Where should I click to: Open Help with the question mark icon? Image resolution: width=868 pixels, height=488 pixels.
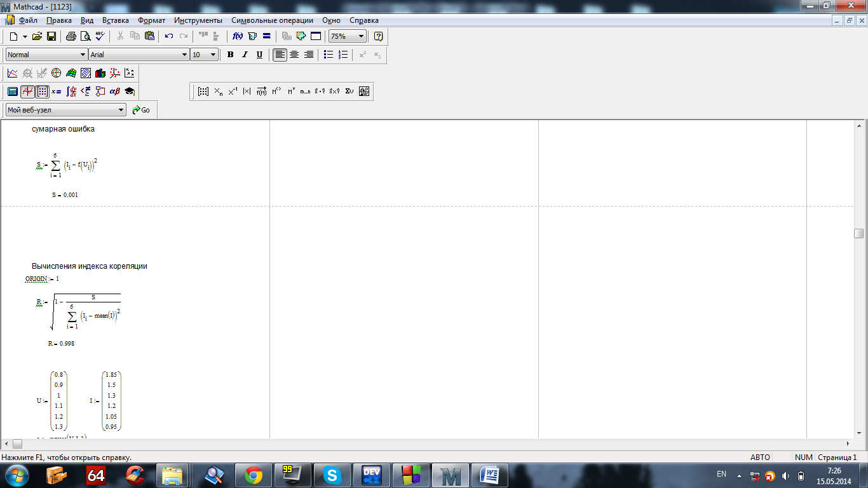[x=379, y=36]
